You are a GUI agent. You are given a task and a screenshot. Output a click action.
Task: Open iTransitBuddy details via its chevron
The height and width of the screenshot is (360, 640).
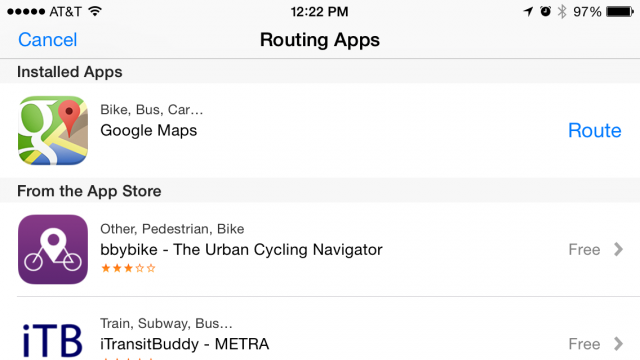click(618, 344)
